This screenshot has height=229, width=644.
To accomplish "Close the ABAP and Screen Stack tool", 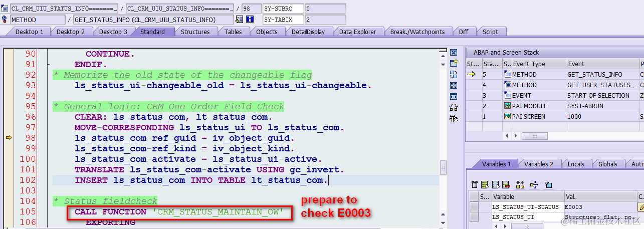I will pyautogui.click(x=454, y=53).
